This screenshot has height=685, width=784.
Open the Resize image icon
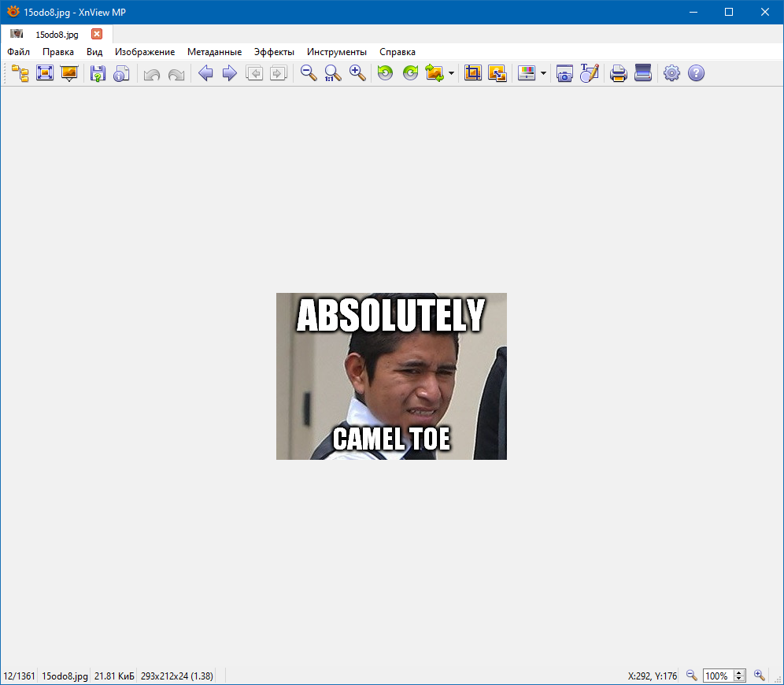pyautogui.click(x=497, y=73)
